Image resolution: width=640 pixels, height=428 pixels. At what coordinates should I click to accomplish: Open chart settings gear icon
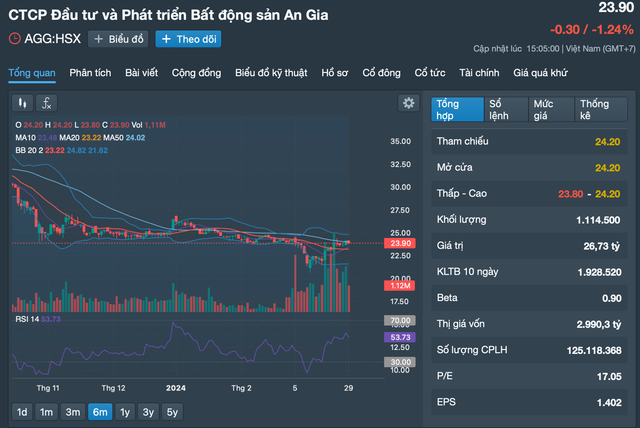point(407,103)
